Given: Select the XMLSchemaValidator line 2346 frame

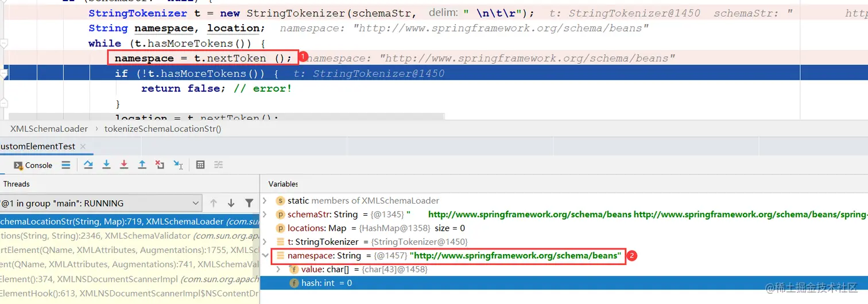Looking at the screenshot, I should 130,236.
